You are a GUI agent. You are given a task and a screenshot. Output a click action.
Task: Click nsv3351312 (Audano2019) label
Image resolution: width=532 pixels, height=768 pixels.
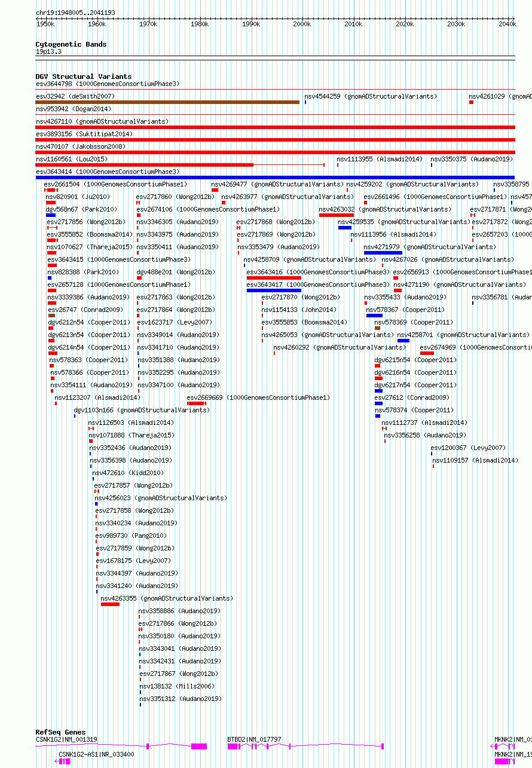click(x=181, y=699)
